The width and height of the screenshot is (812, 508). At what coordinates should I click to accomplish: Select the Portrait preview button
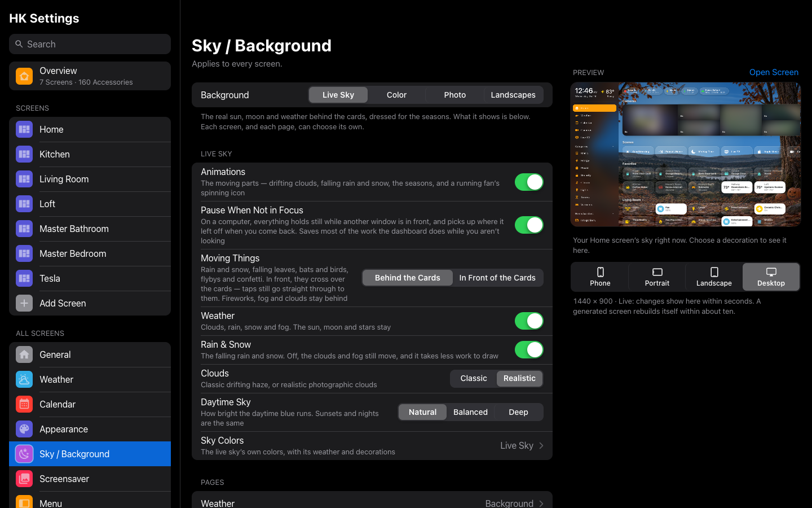coord(657,277)
